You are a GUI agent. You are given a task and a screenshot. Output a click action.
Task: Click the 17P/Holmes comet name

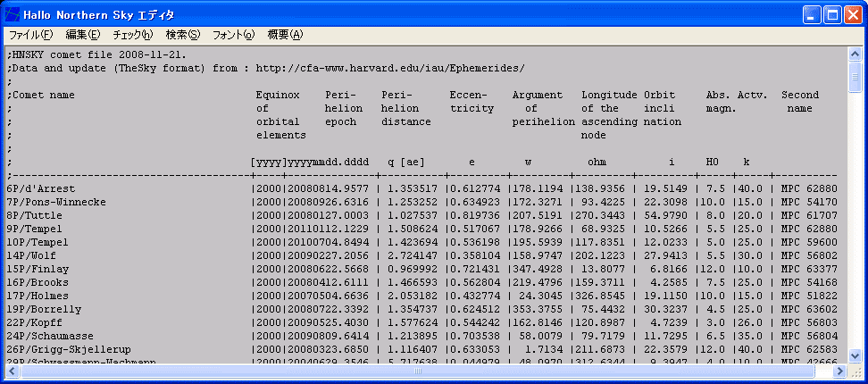[38, 296]
